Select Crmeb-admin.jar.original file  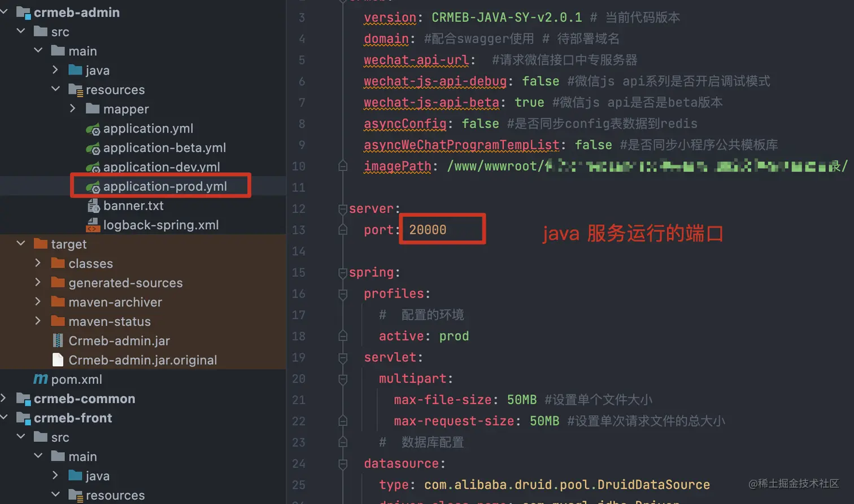click(143, 360)
